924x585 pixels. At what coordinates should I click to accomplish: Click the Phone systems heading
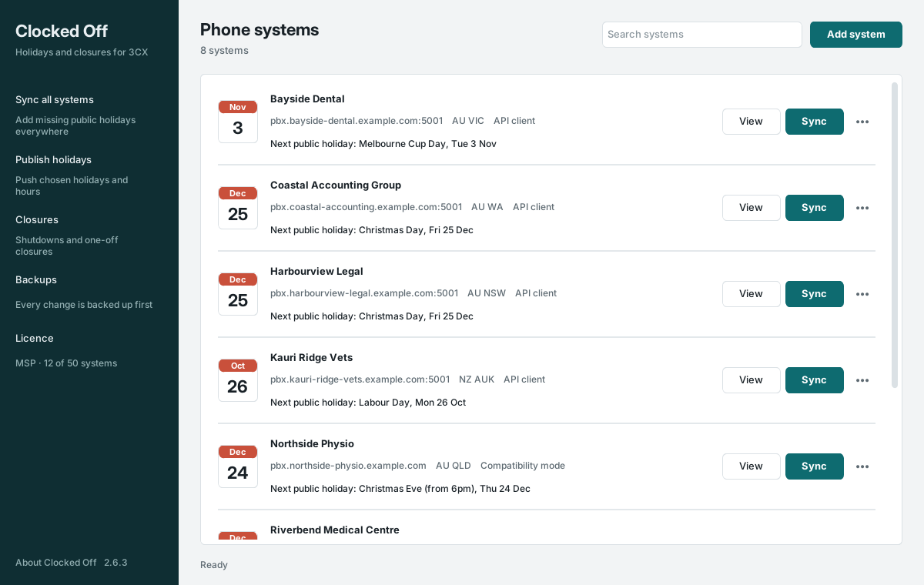[x=259, y=29]
